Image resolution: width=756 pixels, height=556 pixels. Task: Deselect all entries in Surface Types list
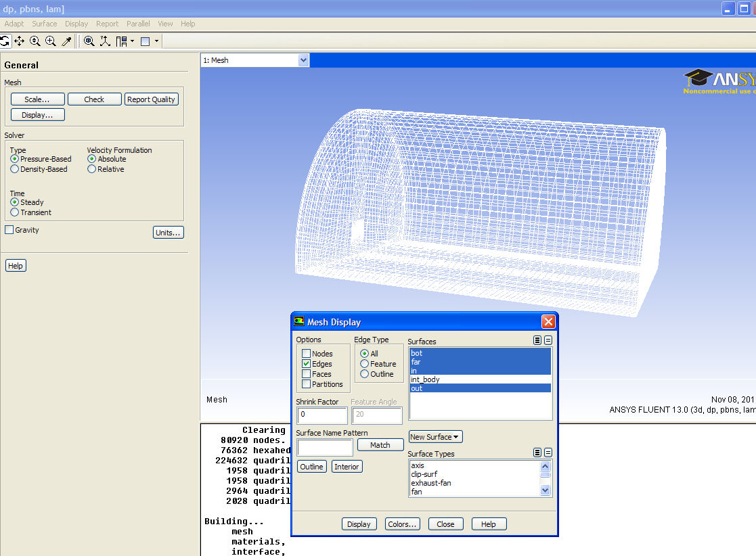click(548, 453)
